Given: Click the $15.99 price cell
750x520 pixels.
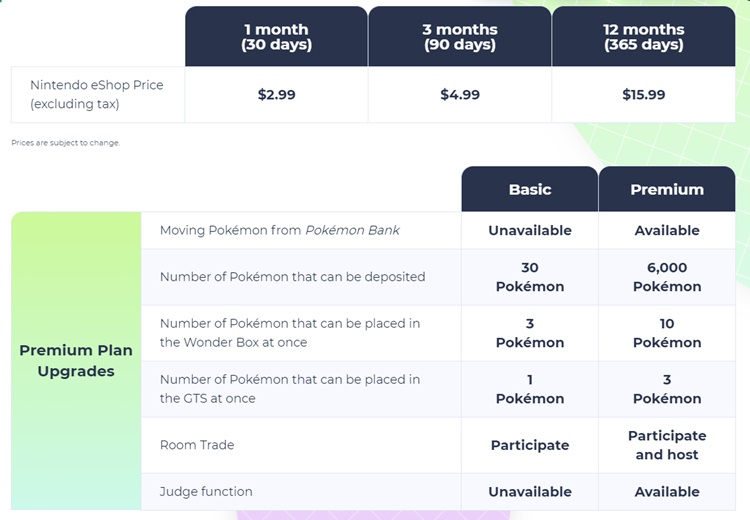Looking at the screenshot, I should click(x=643, y=94).
